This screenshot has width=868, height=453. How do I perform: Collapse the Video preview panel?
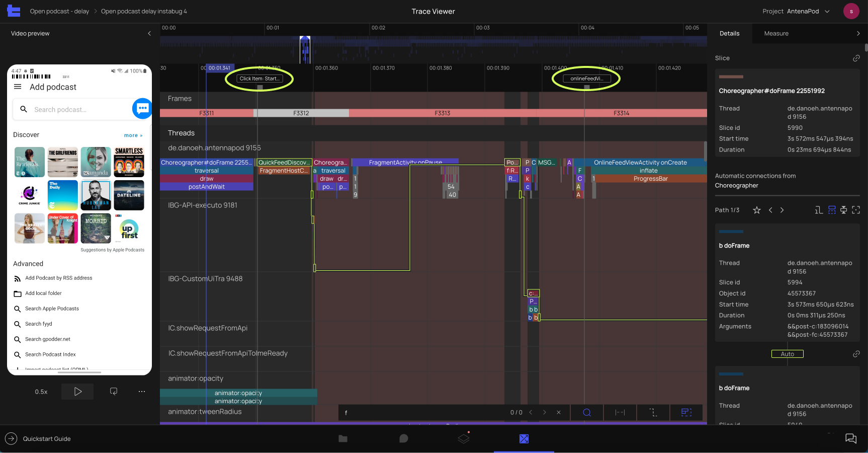pos(149,33)
